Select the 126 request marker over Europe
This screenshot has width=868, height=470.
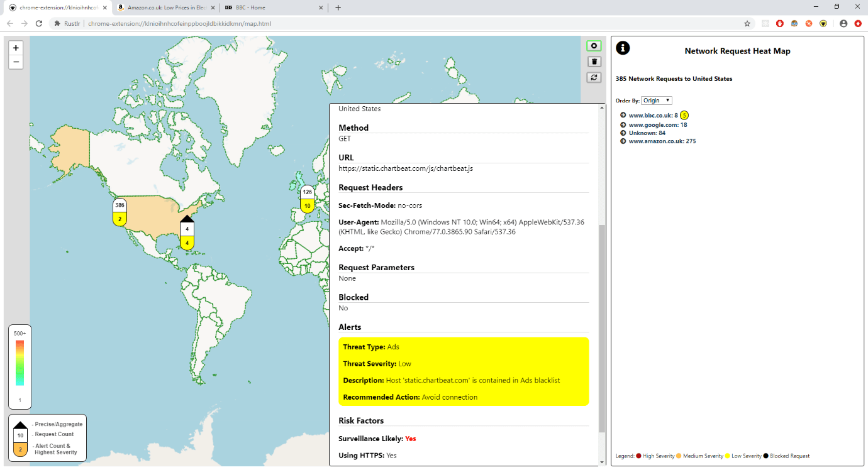pyautogui.click(x=307, y=199)
